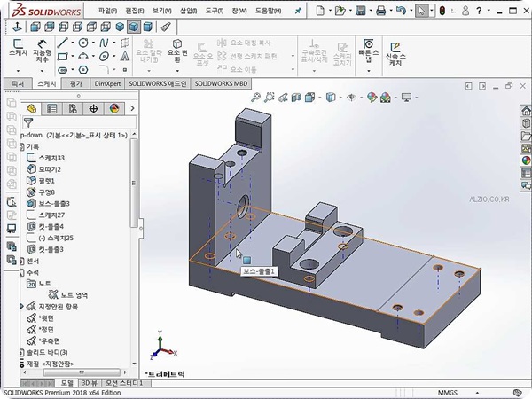Switch to the 피처 tab
Screen dimensions: 532x399
(18, 84)
